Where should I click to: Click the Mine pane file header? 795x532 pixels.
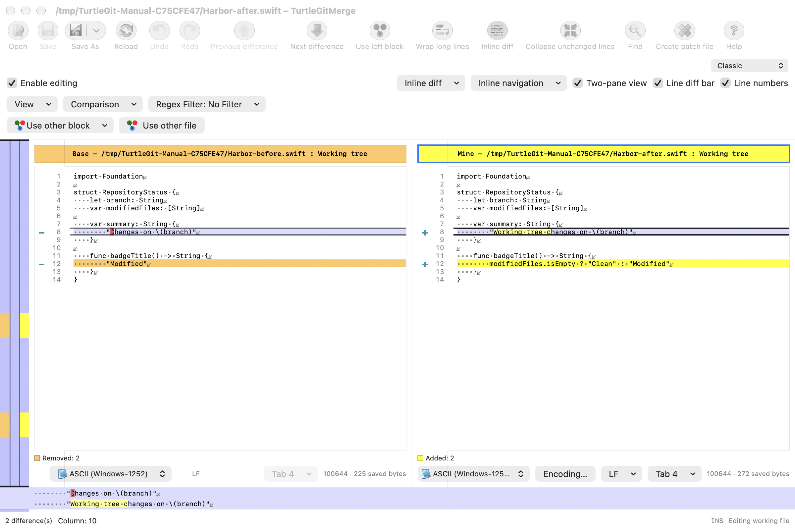coord(603,154)
